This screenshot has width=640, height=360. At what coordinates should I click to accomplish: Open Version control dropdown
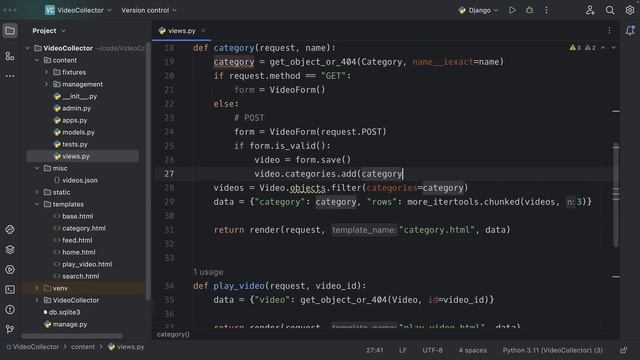click(149, 10)
